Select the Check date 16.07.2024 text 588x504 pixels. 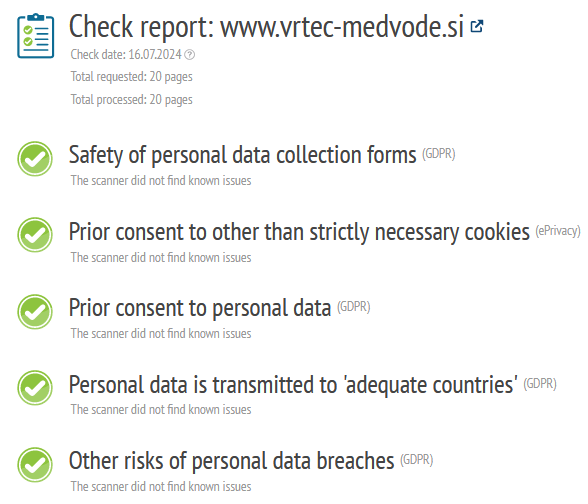coord(126,55)
